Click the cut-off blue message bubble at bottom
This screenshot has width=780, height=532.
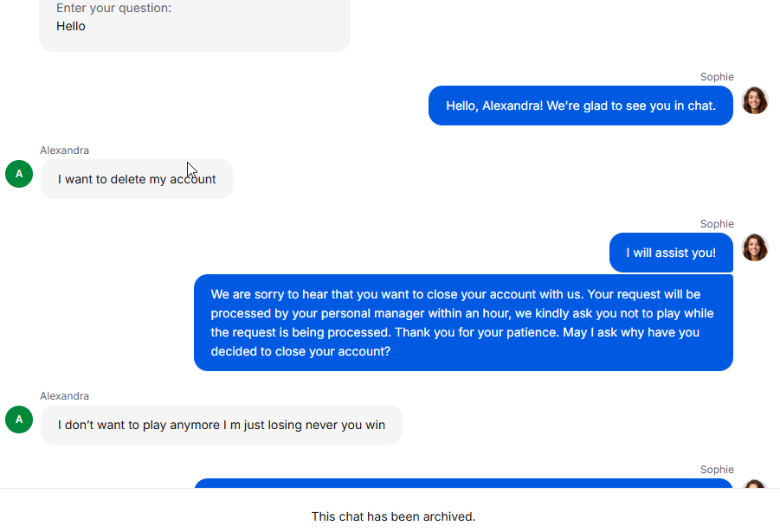pyautogui.click(x=463, y=484)
